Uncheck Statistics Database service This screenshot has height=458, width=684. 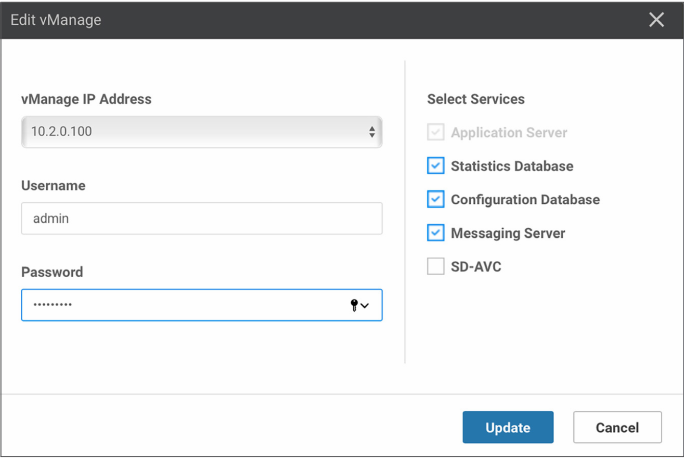[x=435, y=166]
